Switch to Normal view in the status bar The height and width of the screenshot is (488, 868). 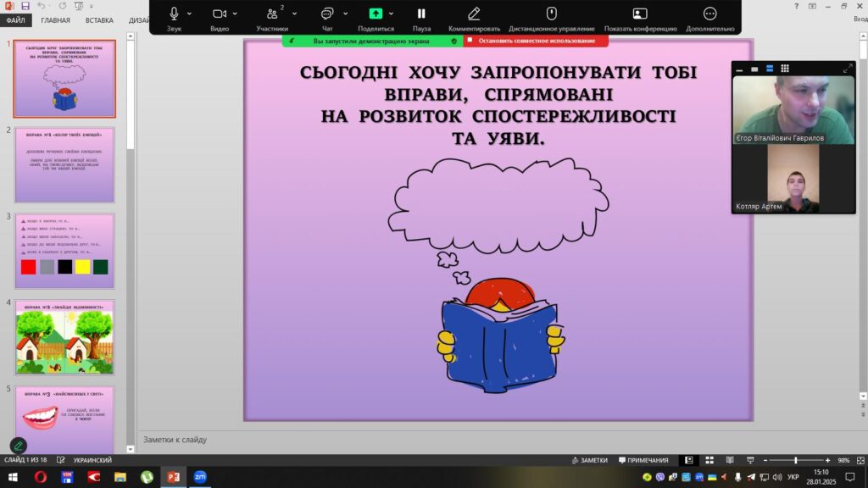pos(688,460)
